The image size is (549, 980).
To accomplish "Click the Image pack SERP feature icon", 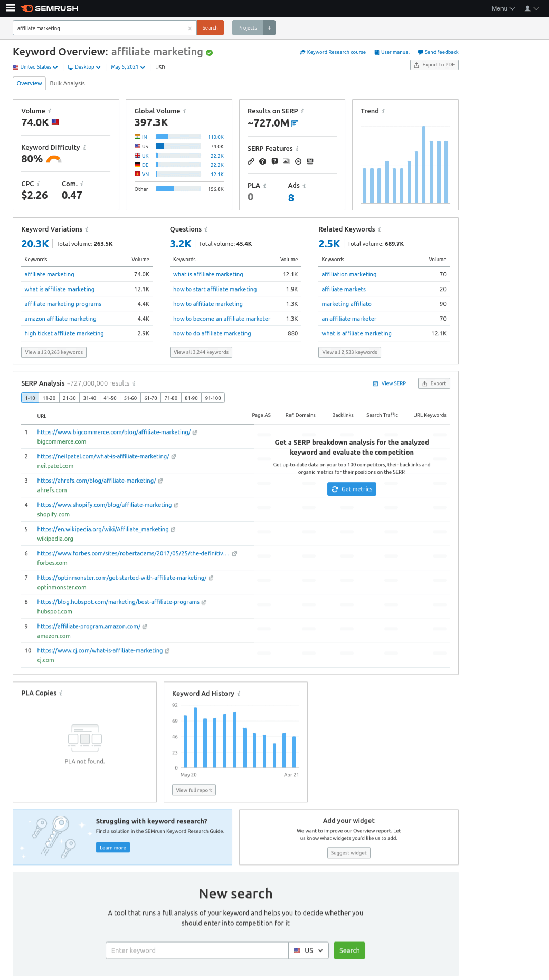I will pyautogui.click(x=286, y=161).
